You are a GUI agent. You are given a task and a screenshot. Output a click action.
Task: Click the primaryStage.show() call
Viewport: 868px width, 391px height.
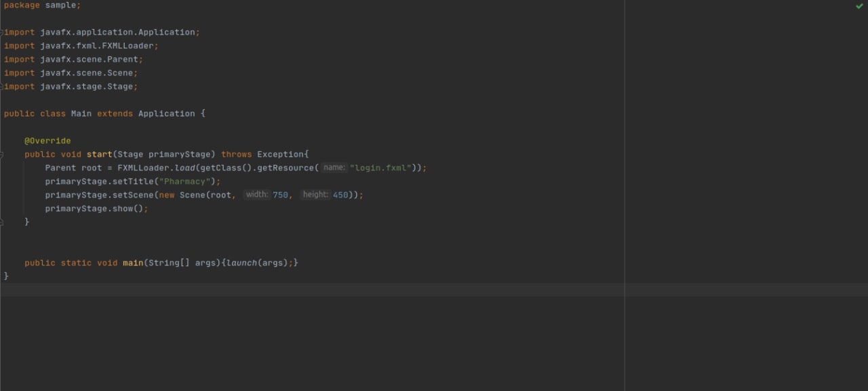(96, 208)
